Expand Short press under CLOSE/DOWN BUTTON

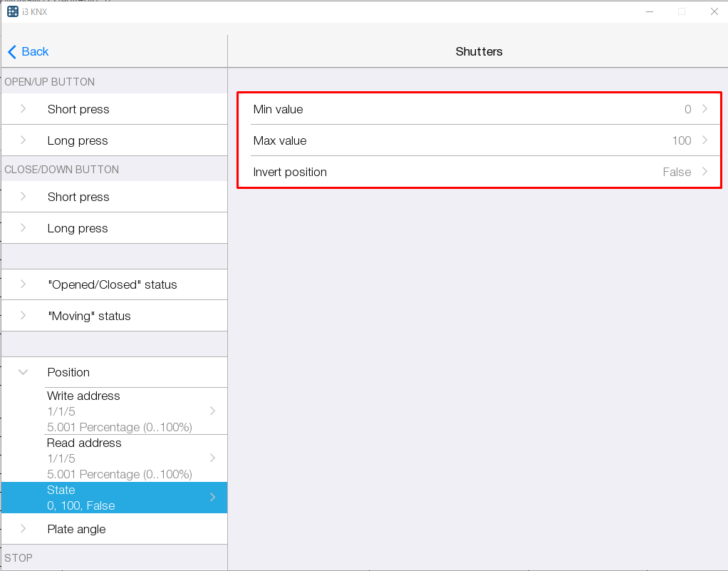point(78,197)
